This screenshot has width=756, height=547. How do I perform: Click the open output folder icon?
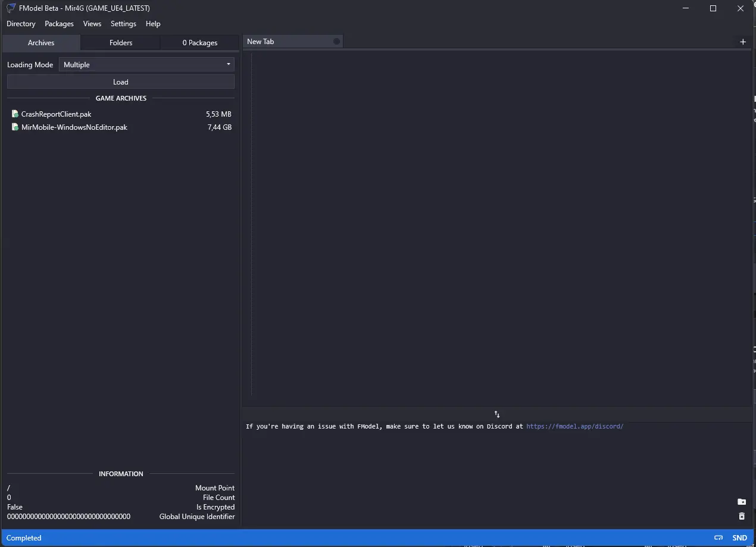click(741, 502)
